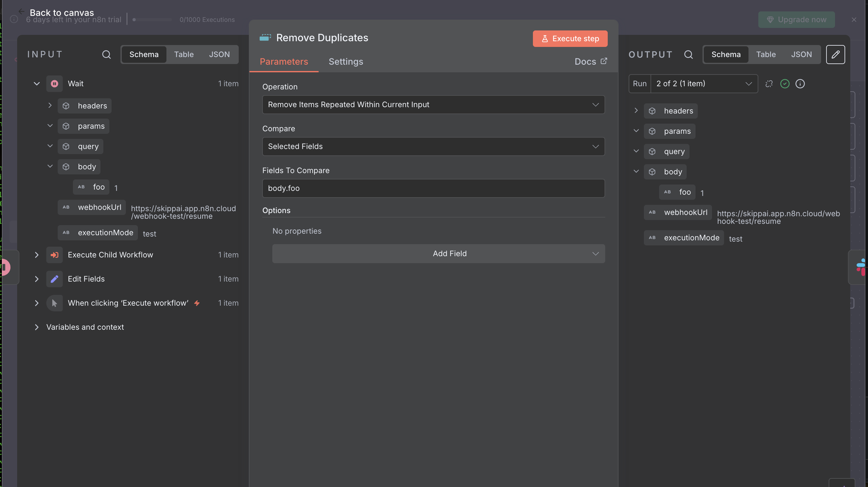Open the Docs link
Viewport: 868px width, 487px height.
[x=590, y=62]
